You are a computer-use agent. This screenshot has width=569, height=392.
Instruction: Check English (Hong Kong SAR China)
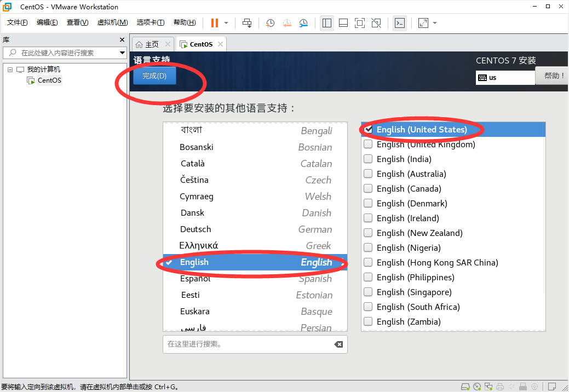click(x=369, y=262)
